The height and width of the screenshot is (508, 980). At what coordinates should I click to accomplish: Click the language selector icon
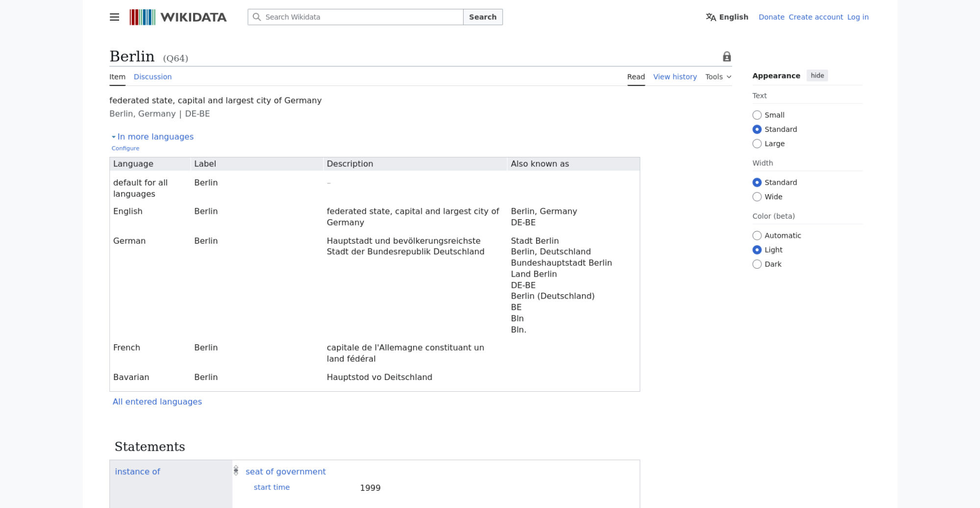click(x=710, y=17)
